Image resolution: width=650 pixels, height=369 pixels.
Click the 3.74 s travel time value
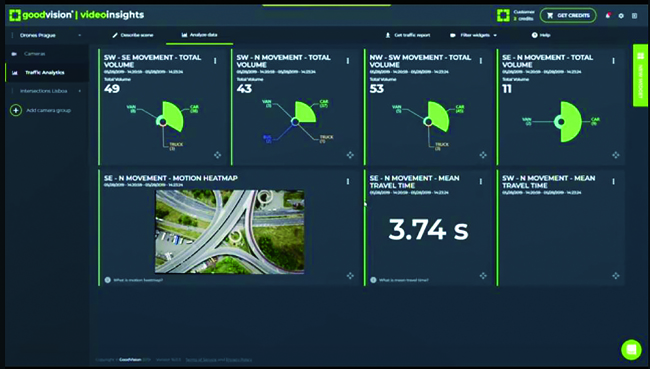(428, 229)
